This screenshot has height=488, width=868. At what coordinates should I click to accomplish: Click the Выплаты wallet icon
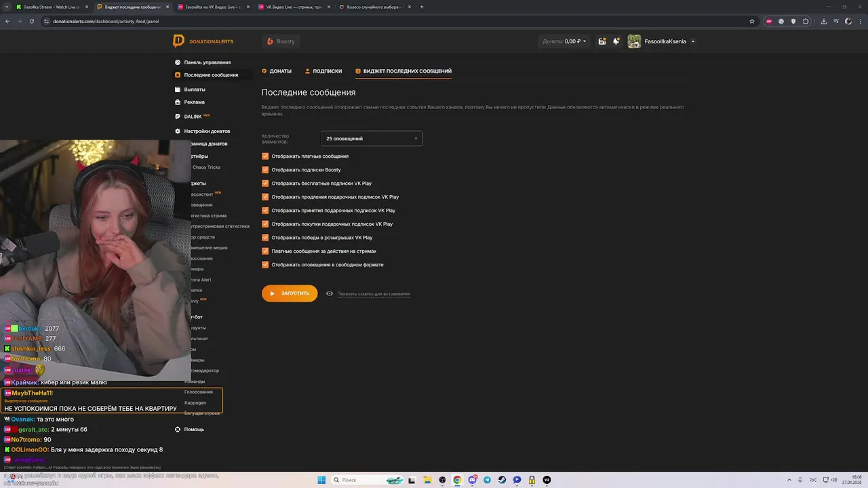(178, 89)
